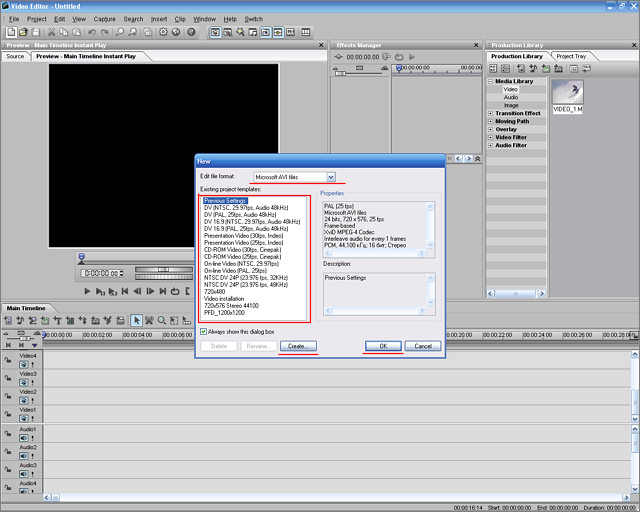Click the blue down-triangle in timeline track header
640x512 pixels.
point(34,345)
